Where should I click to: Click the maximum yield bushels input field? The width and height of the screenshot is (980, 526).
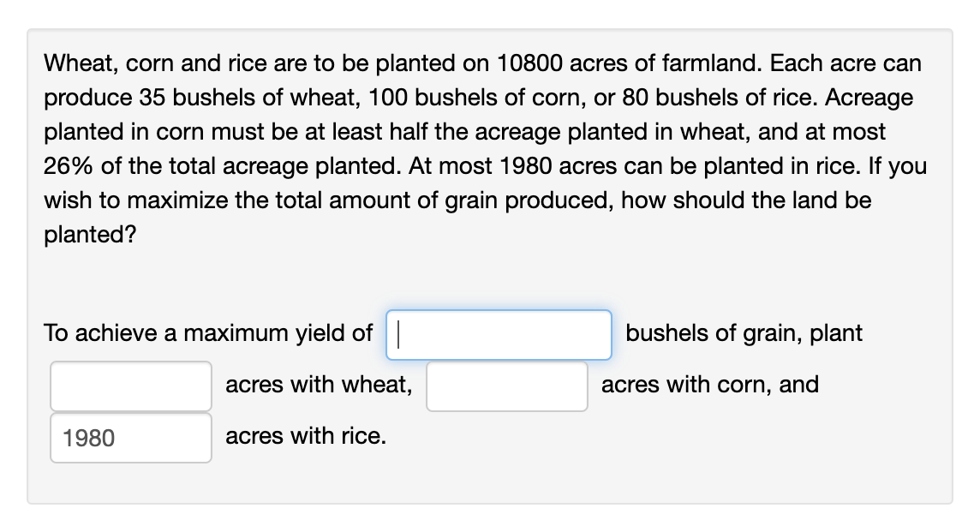tap(499, 334)
